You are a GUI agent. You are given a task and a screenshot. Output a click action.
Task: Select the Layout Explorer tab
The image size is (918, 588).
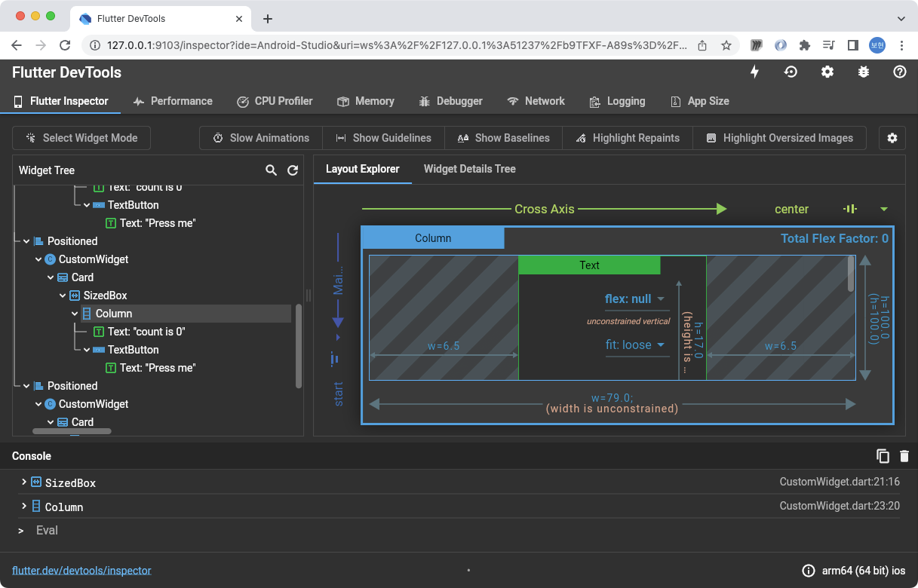[x=363, y=169]
